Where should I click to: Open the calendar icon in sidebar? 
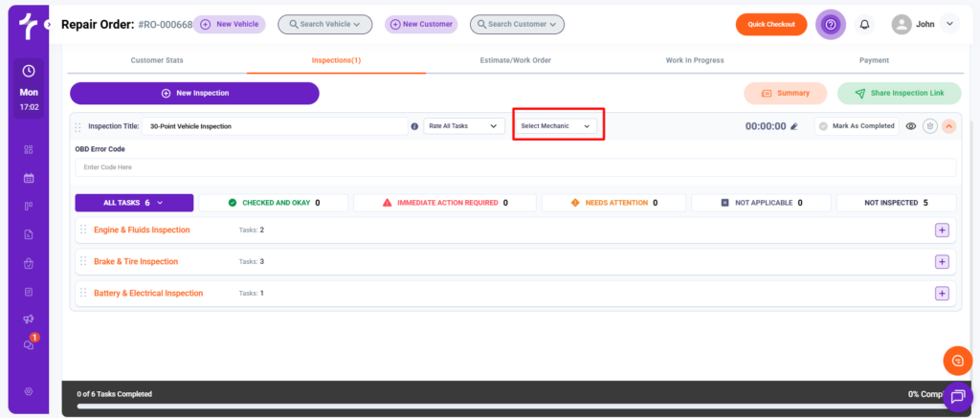28,178
